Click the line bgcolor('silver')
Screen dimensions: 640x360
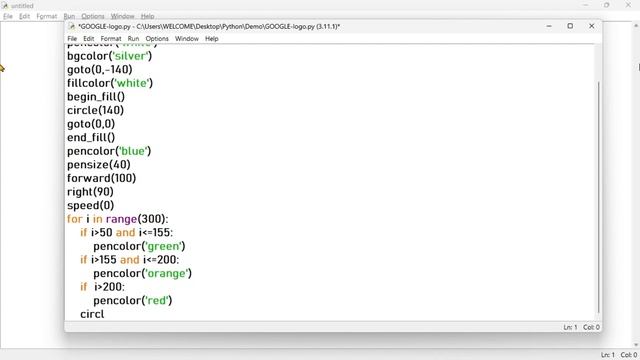(x=109, y=56)
